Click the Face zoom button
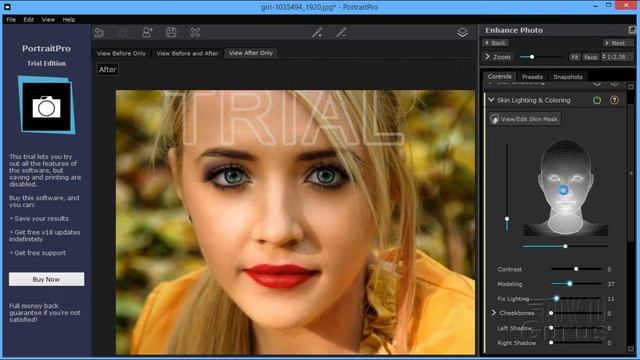This screenshot has width=640, height=360. 590,57
